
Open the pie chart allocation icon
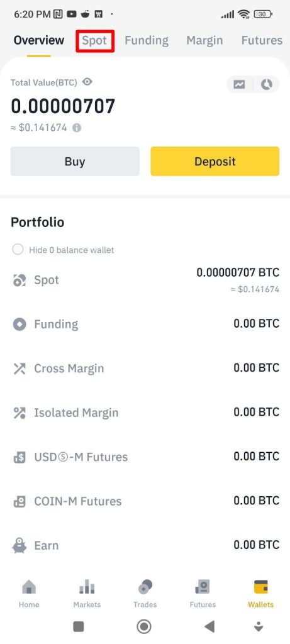coord(267,85)
